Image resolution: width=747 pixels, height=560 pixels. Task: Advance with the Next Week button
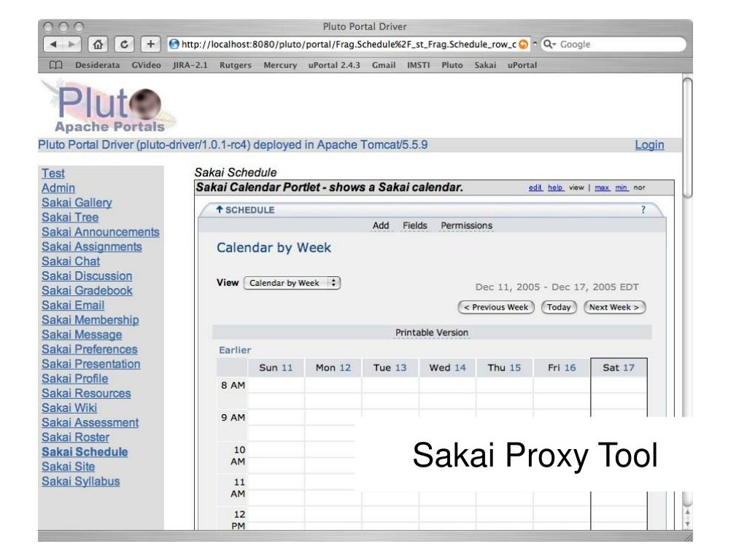click(614, 307)
